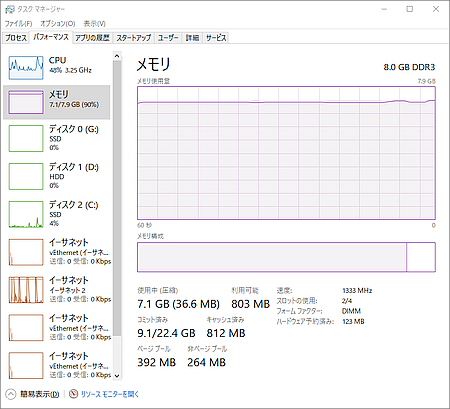Screen dimensions: 450x409
Task: Maximize the Task Manager window
Action: pyautogui.click(x=410, y=9)
